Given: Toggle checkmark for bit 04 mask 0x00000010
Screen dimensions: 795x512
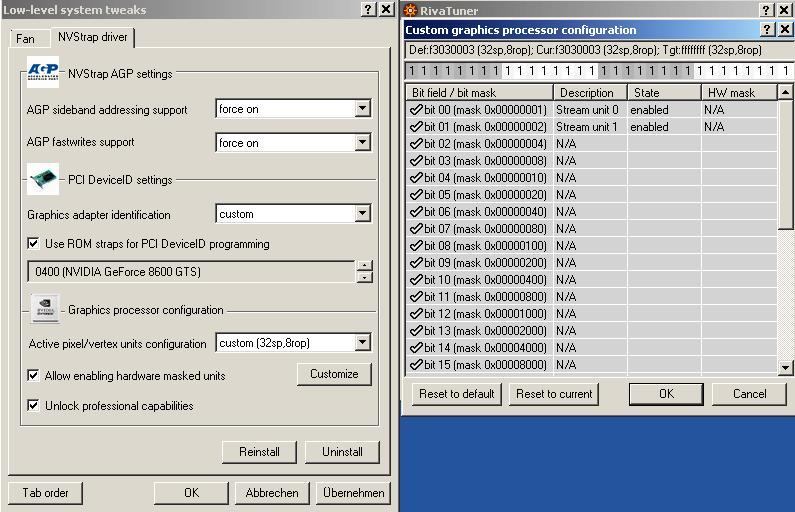Looking at the screenshot, I should coord(416,178).
